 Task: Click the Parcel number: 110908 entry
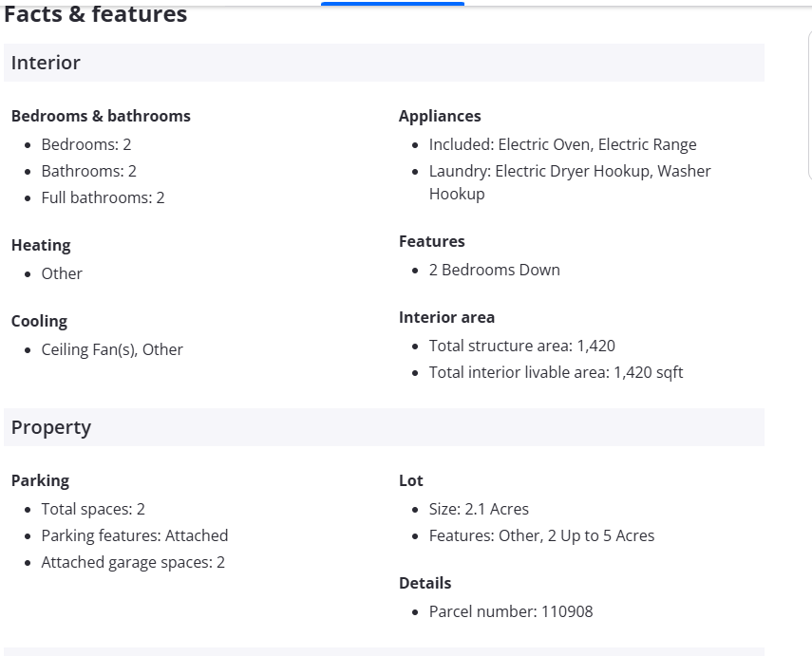pyautogui.click(x=510, y=611)
